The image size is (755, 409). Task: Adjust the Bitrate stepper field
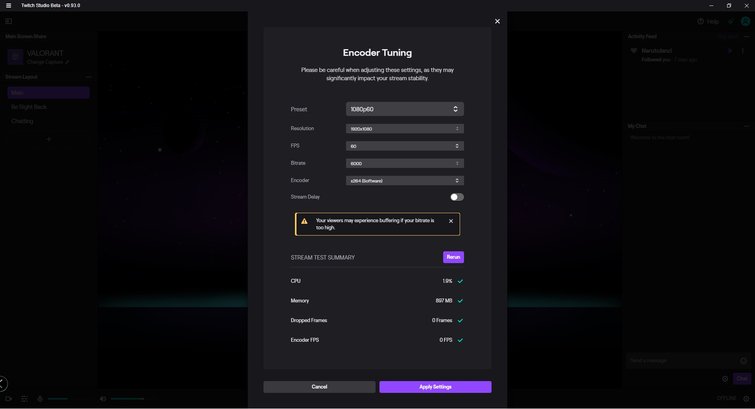[405, 163]
